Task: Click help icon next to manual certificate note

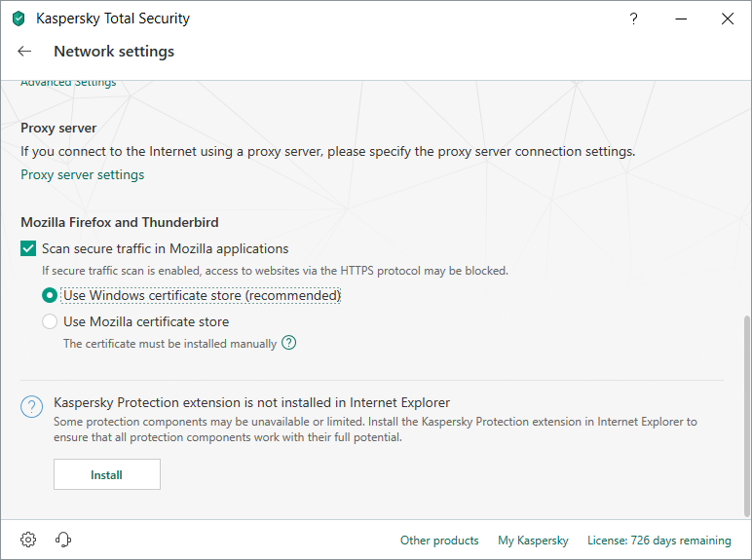Action: tap(288, 343)
